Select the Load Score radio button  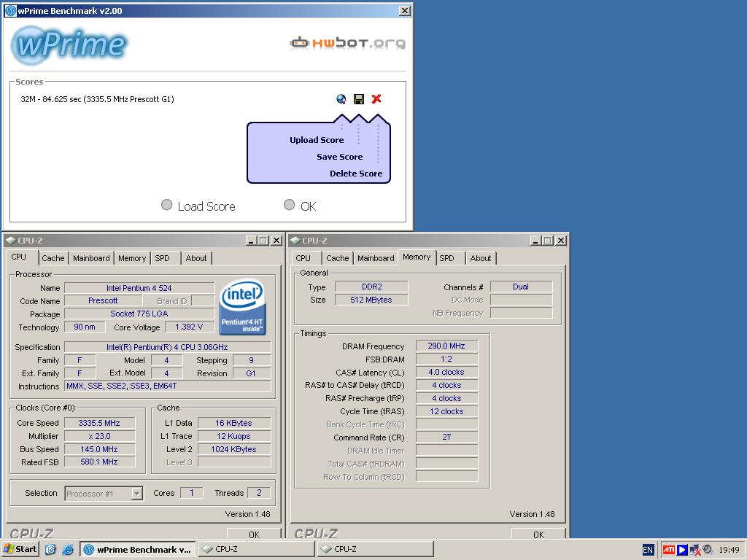[166, 205]
